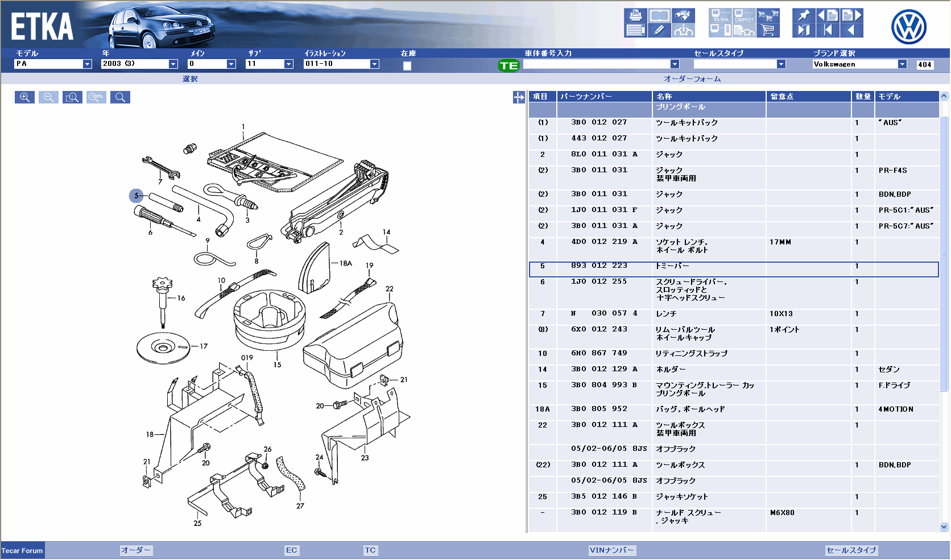Click the multiple shopping carts icon
The image size is (951, 560).
(x=768, y=15)
